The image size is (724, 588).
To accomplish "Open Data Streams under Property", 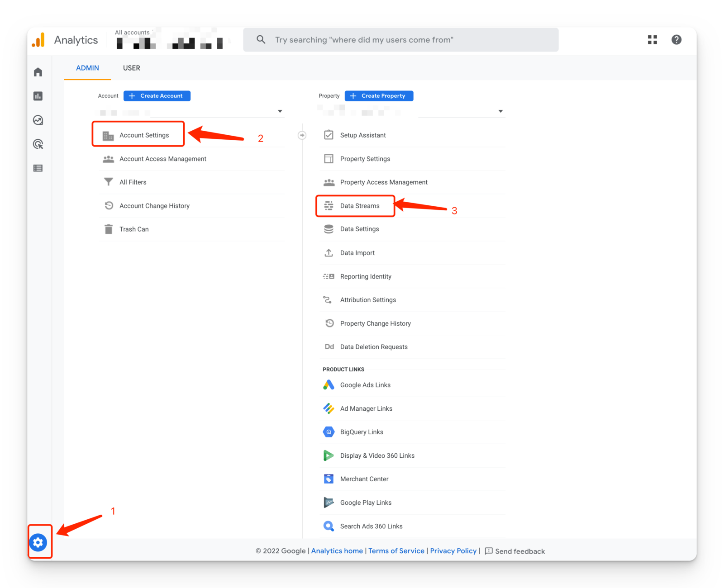I will tap(360, 206).
